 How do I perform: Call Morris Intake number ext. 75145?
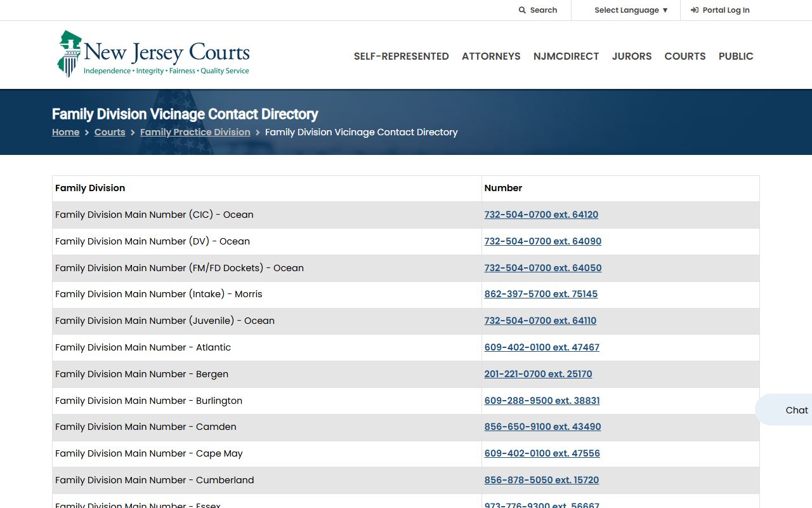[541, 294]
